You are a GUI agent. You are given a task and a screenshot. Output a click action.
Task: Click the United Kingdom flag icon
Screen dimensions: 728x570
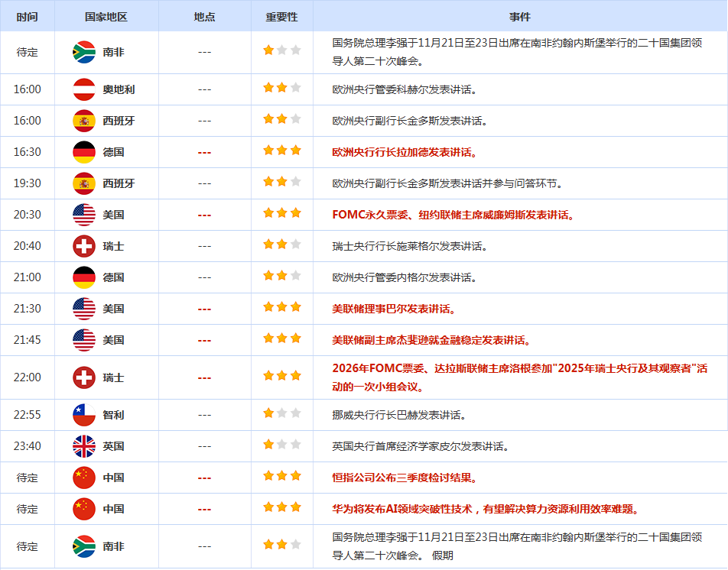tap(84, 446)
